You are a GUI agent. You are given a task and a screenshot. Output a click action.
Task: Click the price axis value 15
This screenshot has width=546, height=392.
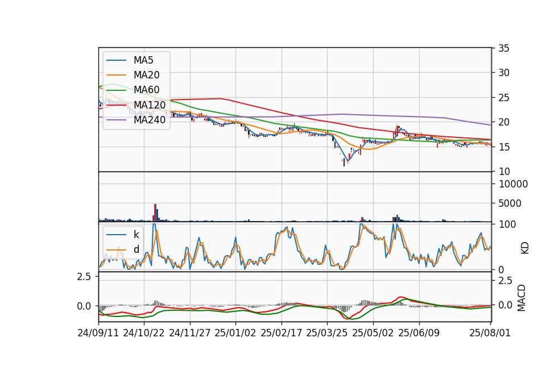pyautogui.click(x=503, y=147)
